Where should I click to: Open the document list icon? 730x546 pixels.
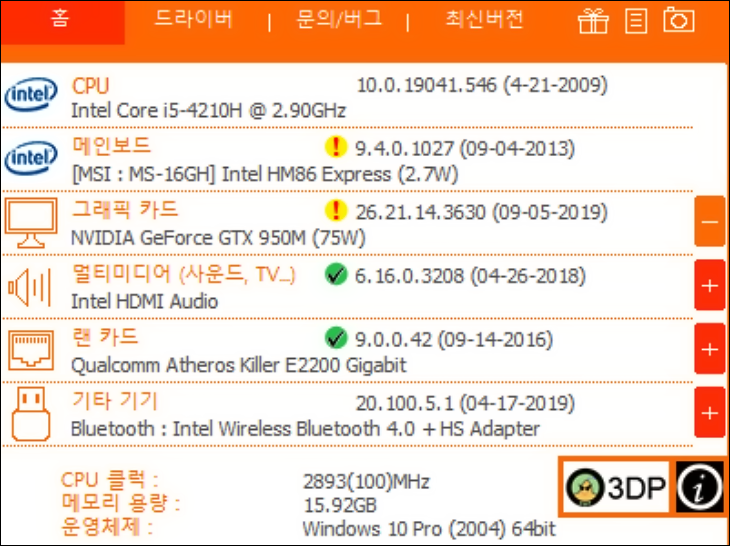click(x=636, y=21)
